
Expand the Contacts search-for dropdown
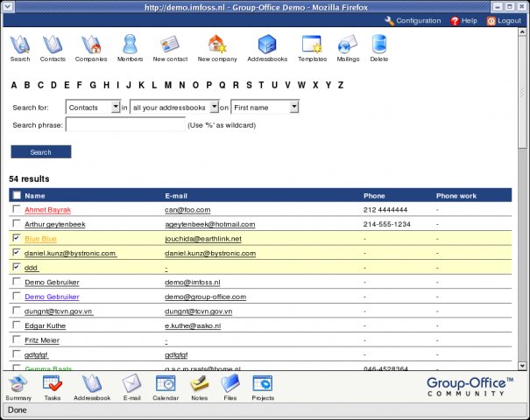(x=94, y=107)
